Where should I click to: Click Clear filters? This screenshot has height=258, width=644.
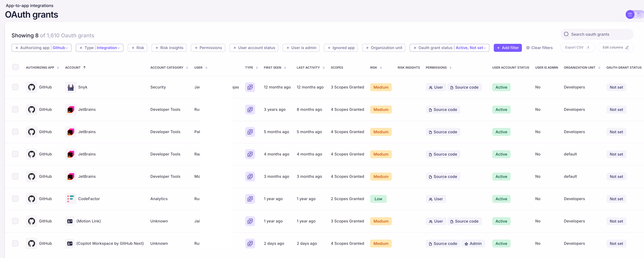pos(540,48)
